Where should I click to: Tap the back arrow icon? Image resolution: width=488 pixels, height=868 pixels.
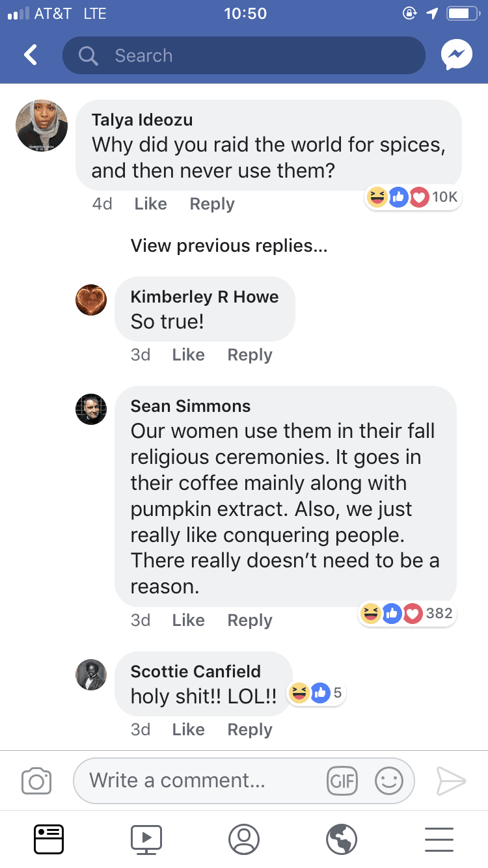point(30,55)
